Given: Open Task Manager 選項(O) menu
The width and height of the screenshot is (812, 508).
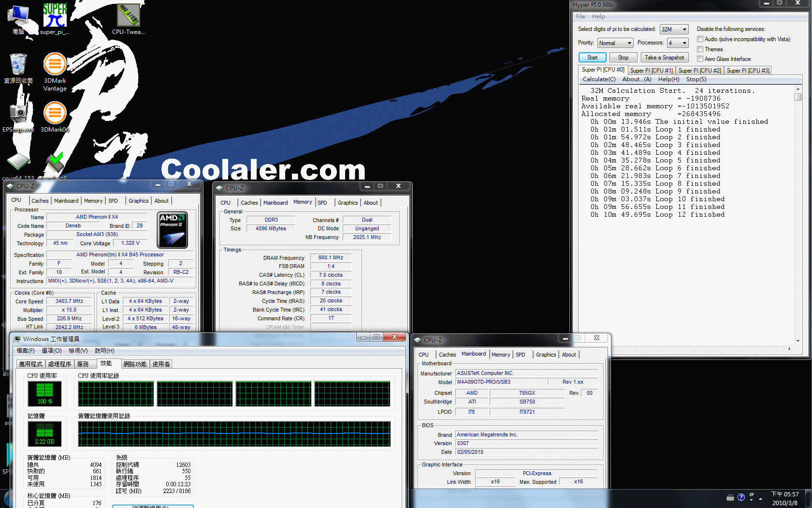Looking at the screenshot, I should [x=52, y=351].
